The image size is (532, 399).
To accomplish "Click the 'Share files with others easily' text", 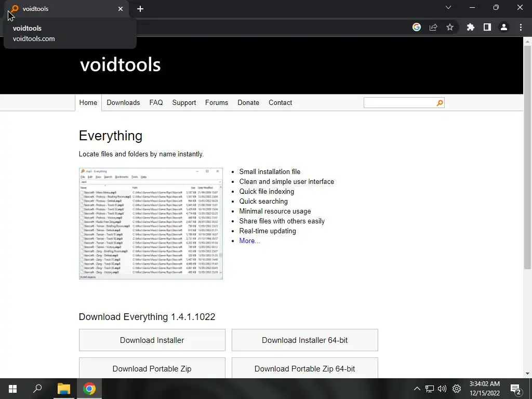I will click(x=282, y=221).
